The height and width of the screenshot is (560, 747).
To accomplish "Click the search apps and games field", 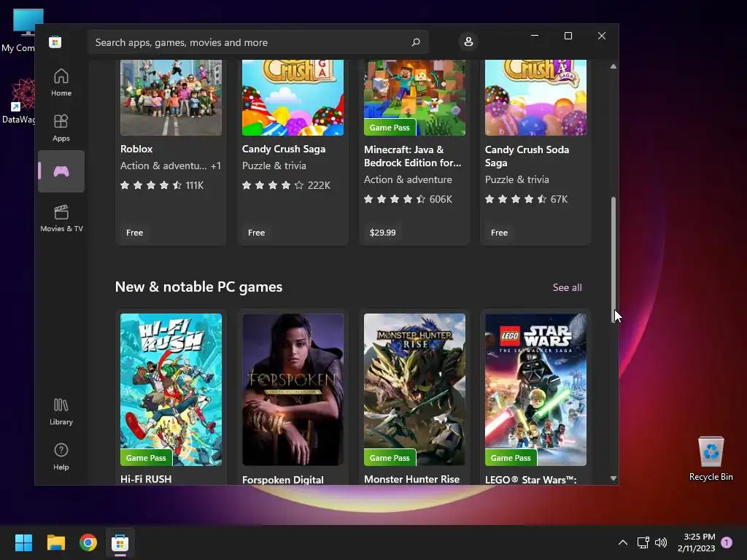I will click(258, 42).
